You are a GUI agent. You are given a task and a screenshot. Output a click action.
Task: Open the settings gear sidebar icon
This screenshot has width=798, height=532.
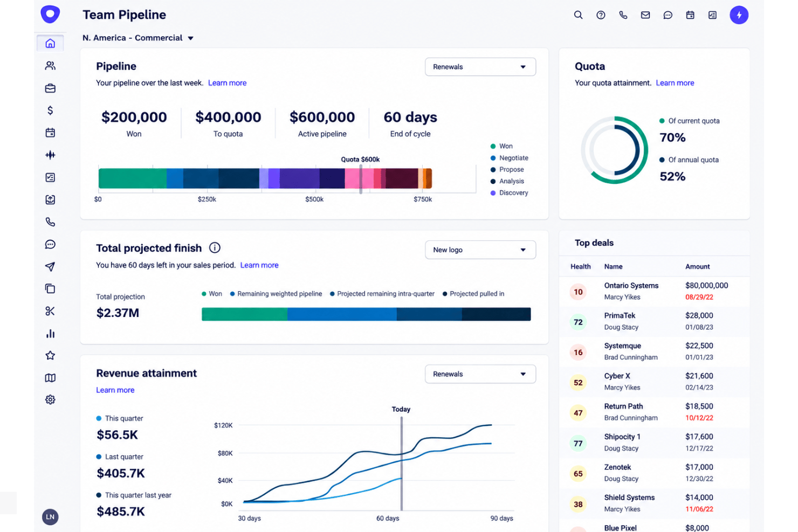(x=50, y=400)
